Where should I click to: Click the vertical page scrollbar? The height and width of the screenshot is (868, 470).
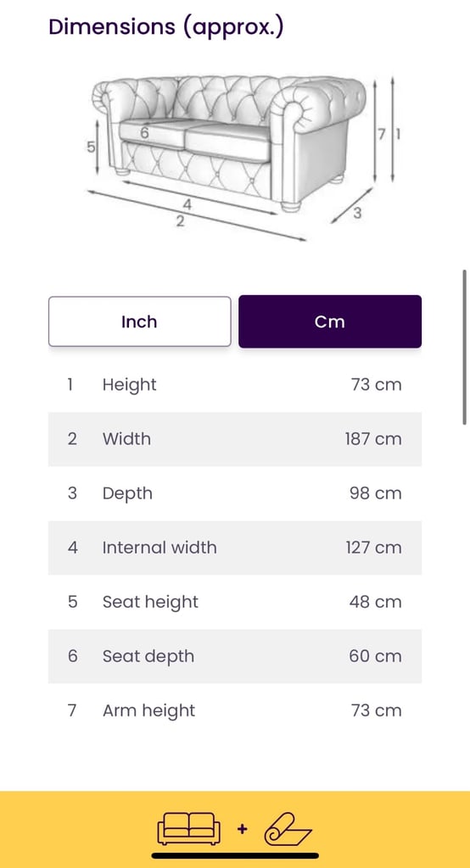coord(464,347)
